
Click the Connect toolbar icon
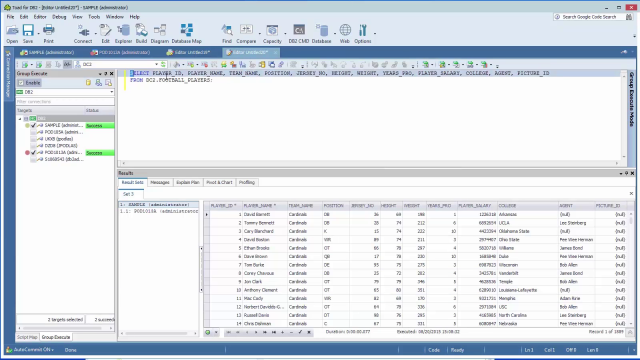point(83,34)
